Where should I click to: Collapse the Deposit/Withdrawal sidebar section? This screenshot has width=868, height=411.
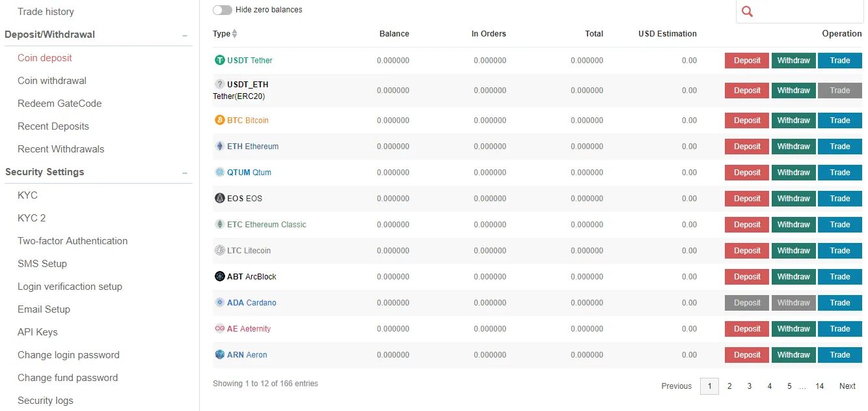184,35
